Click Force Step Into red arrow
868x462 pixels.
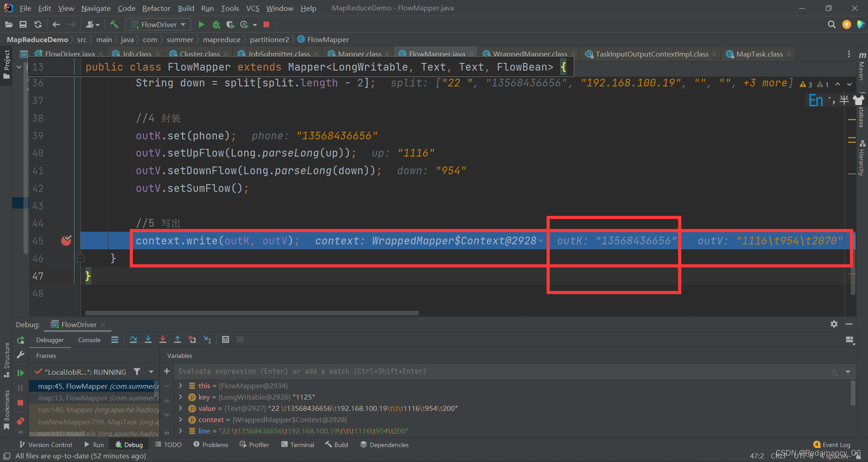coord(163,339)
